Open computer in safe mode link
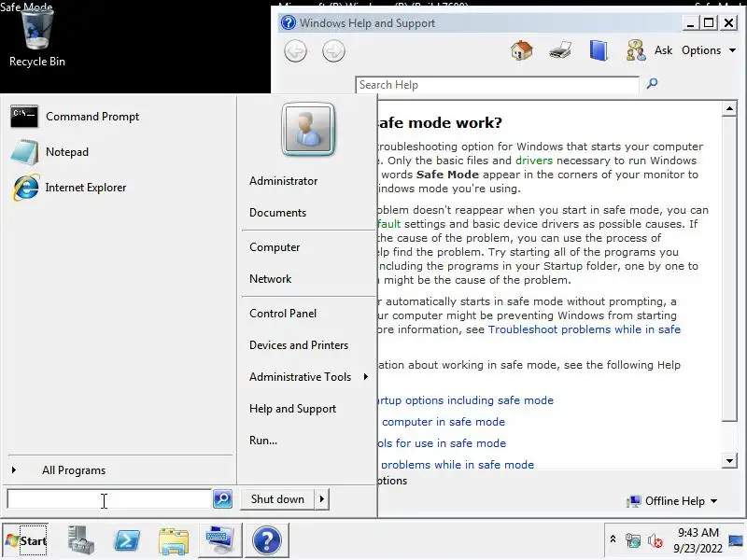This screenshot has height=560, width=747. (443, 422)
